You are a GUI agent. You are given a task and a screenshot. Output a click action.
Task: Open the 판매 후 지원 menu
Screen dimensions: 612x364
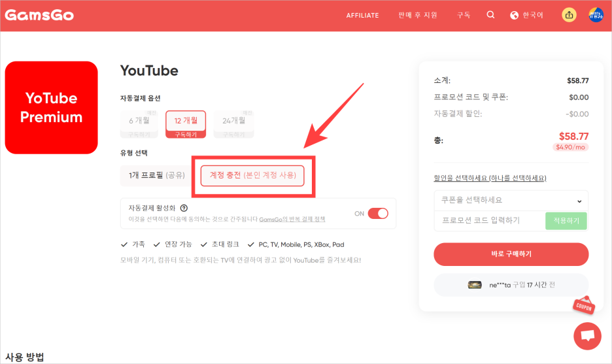tap(418, 15)
